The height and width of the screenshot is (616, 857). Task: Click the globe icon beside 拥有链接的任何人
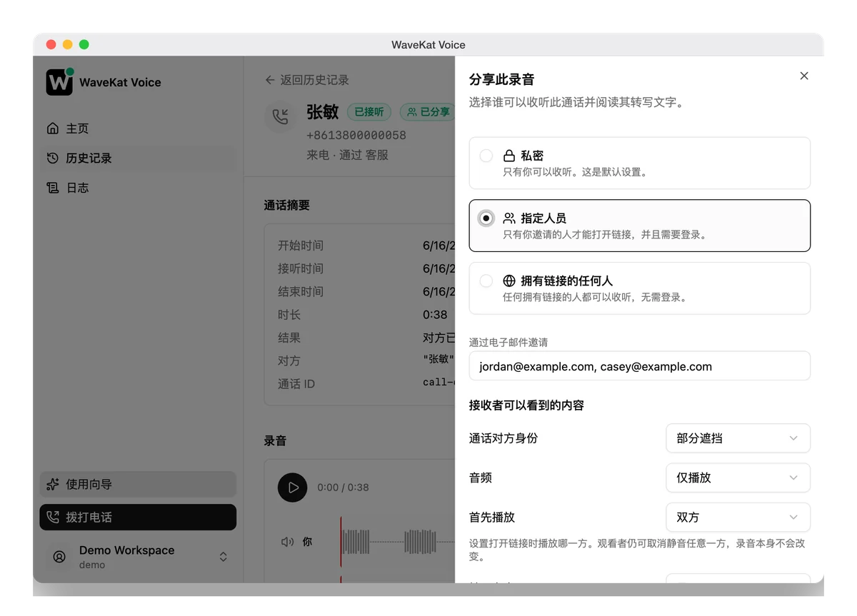(509, 281)
